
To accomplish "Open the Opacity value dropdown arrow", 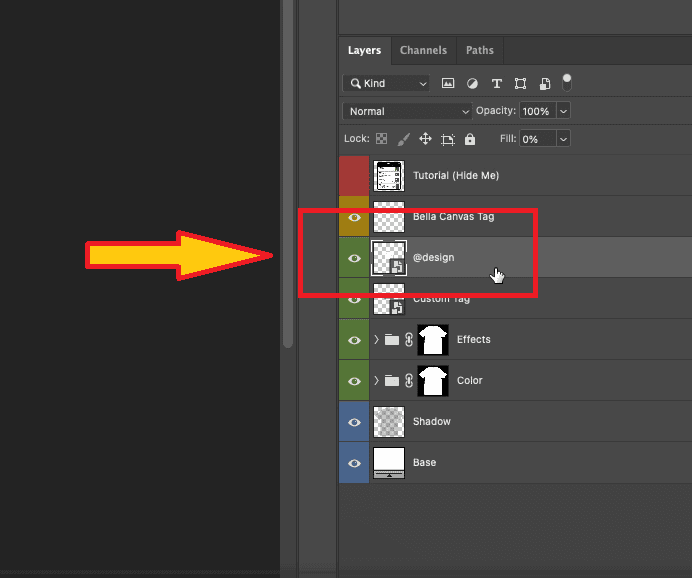I will point(563,111).
